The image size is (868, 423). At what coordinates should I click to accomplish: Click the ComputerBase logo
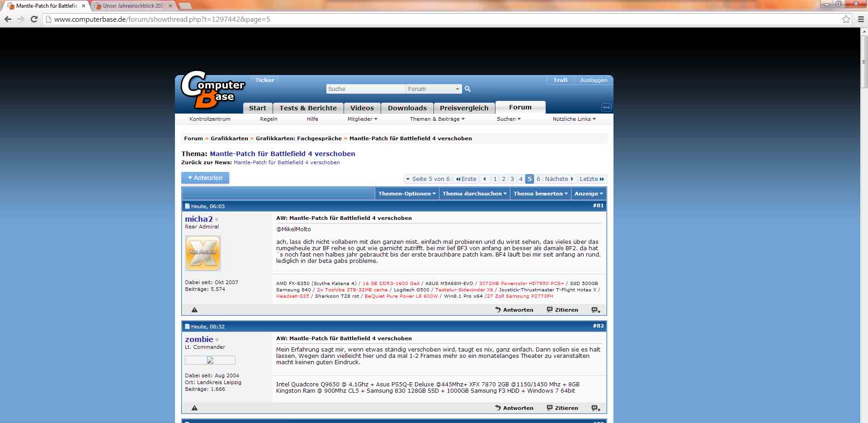(212, 90)
